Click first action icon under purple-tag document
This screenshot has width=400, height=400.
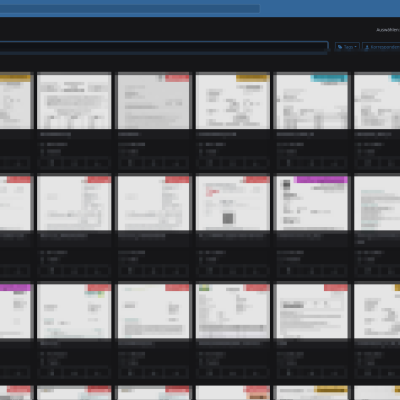coord(289,270)
